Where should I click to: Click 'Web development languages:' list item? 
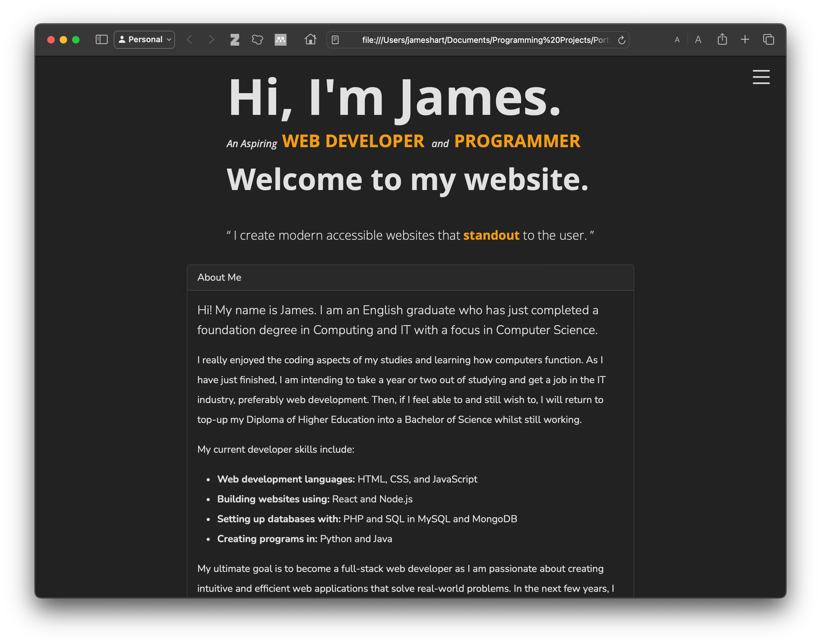tap(347, 479)
